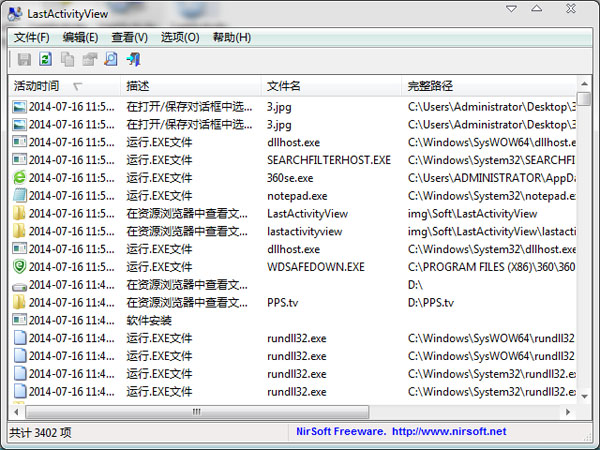Click the Save toolbar icon

[x=24, y=59]
